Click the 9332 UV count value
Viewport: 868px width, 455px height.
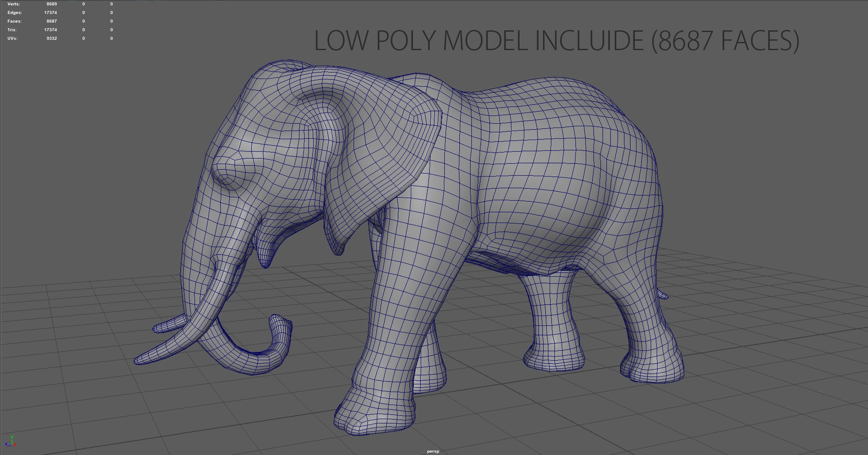click(52, 38)
